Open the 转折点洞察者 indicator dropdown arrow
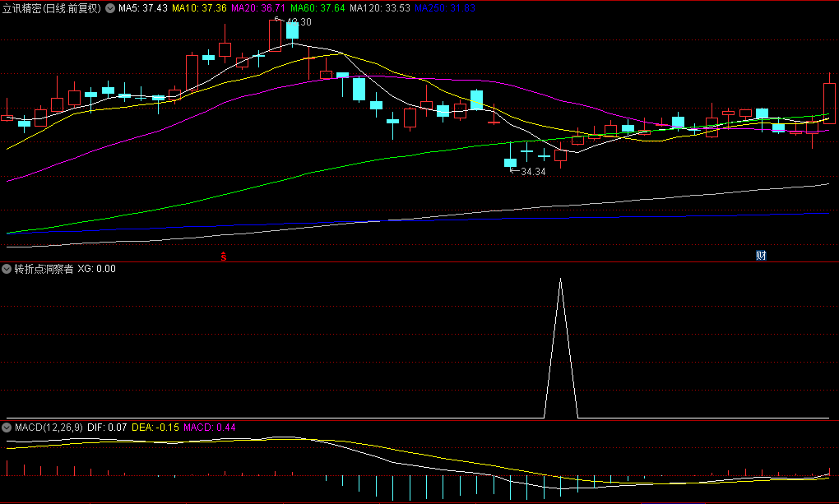This screenshot has height=504, width=839. [x=7, y=269]
